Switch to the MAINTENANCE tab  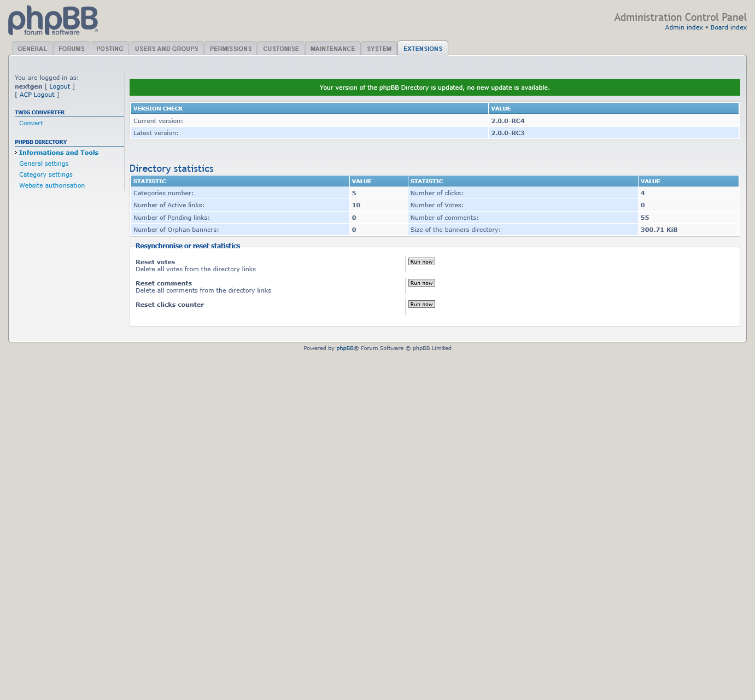pyautogui.click(x=332, y=48)
